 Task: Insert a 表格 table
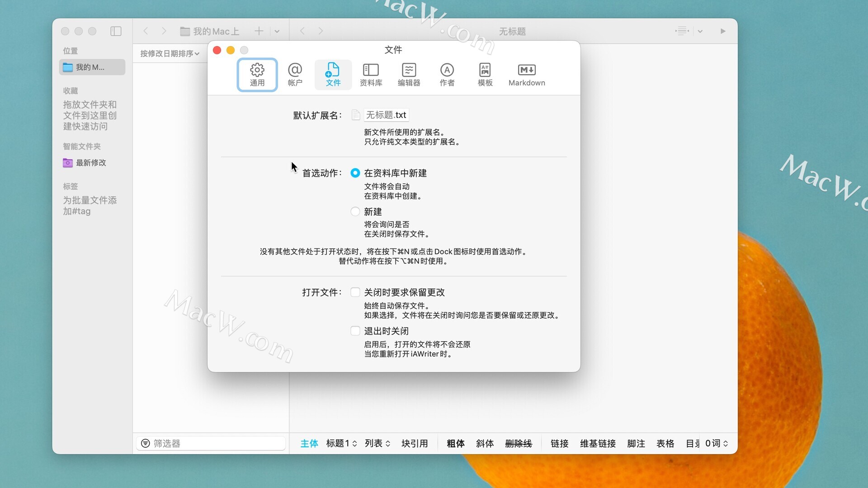click(665, 443)
